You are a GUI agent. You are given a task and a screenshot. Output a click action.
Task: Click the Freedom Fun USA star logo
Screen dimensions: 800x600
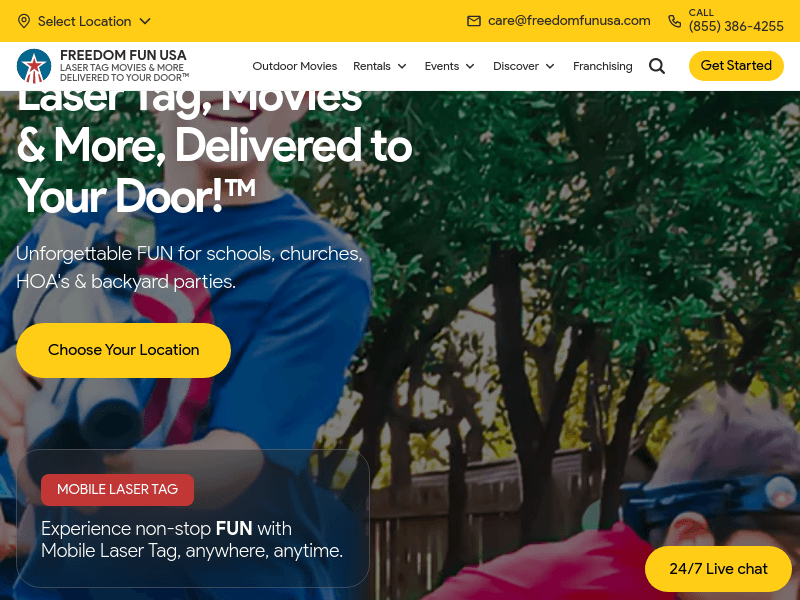click(34, 66)
